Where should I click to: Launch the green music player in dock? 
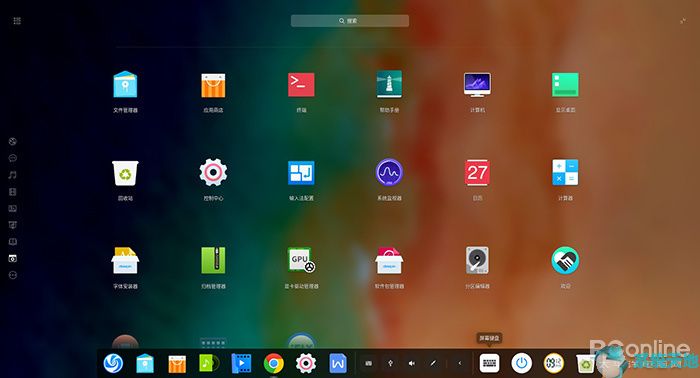(x=209, y=363)
